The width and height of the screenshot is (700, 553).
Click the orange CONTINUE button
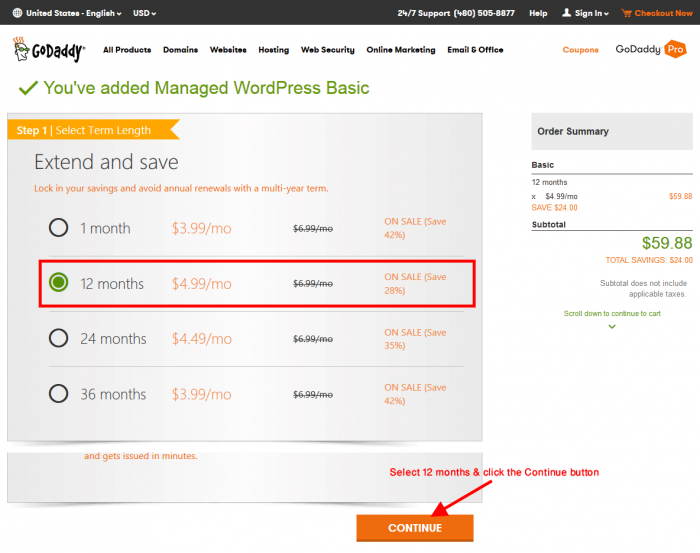click(x=415, y=528)
